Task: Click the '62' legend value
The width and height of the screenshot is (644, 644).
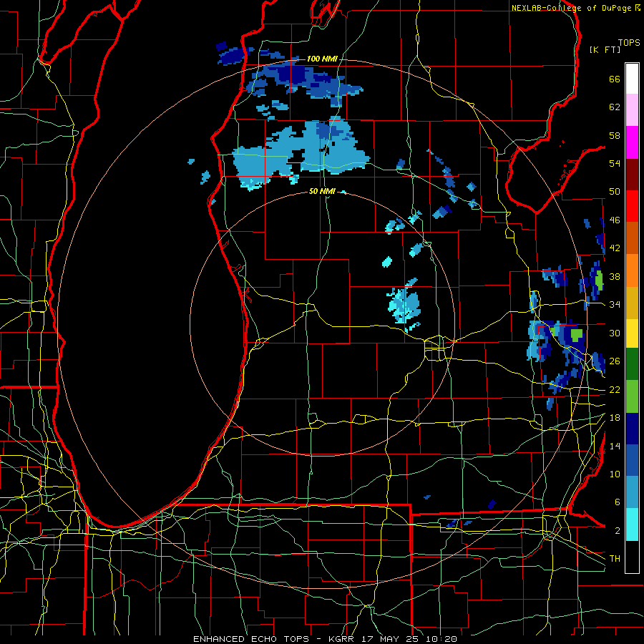Action: [x=615, y=107]
